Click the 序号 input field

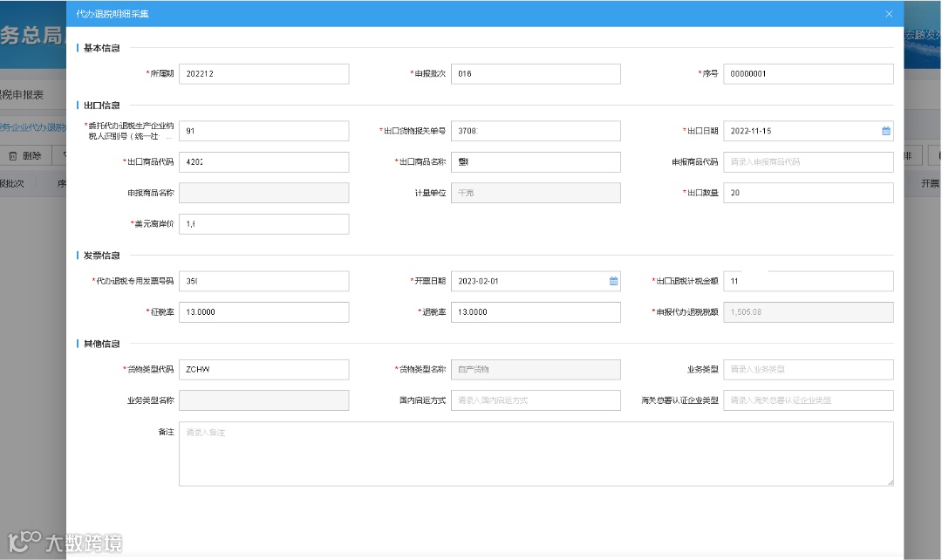pyautogui.click(x=808, y=74)
